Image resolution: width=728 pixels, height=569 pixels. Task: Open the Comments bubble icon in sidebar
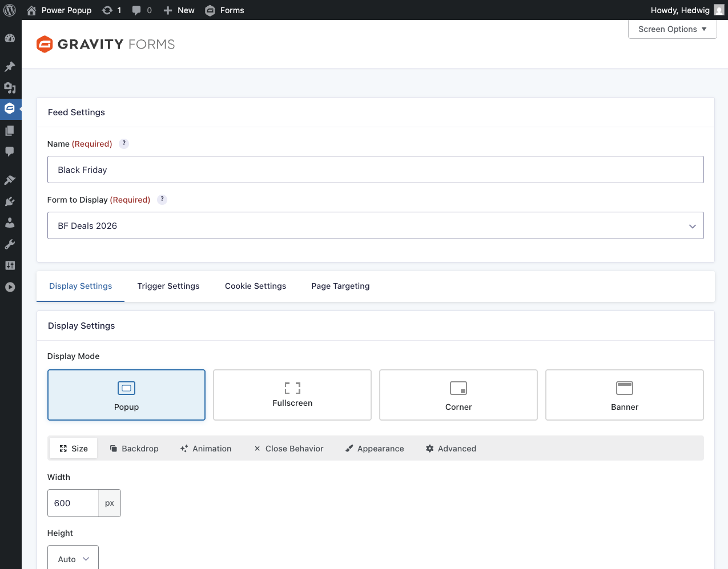[x=10, y=152]
